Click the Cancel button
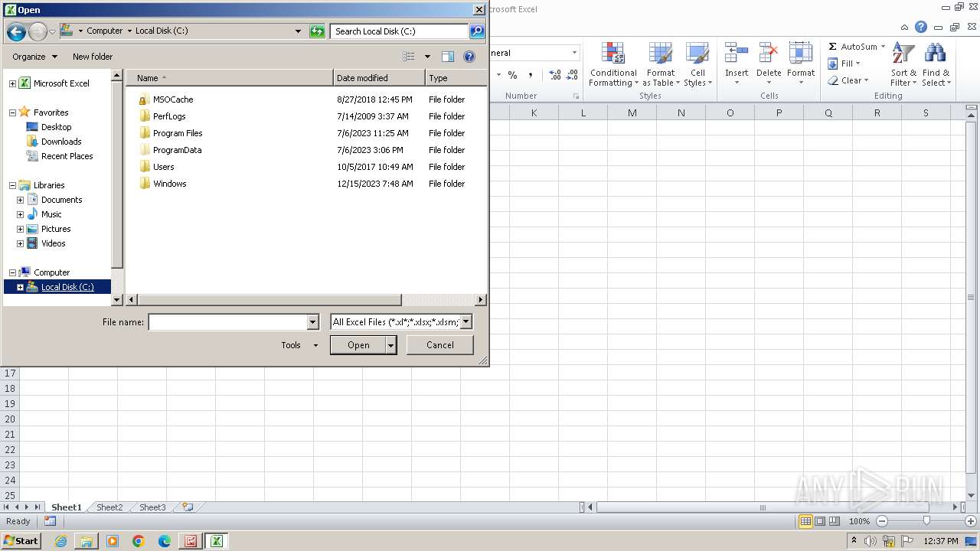Viewport: 980px width, 551px height. point(440,345)
